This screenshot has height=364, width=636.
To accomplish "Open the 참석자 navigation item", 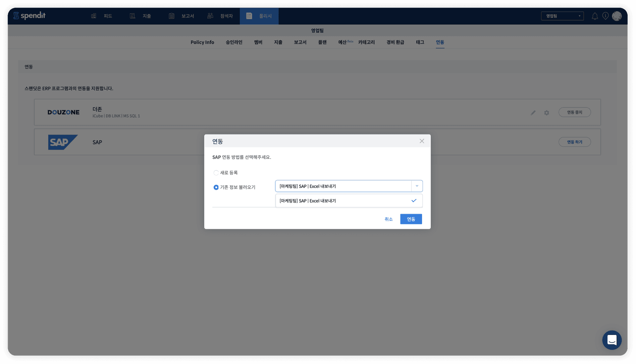I will (220, 16).
